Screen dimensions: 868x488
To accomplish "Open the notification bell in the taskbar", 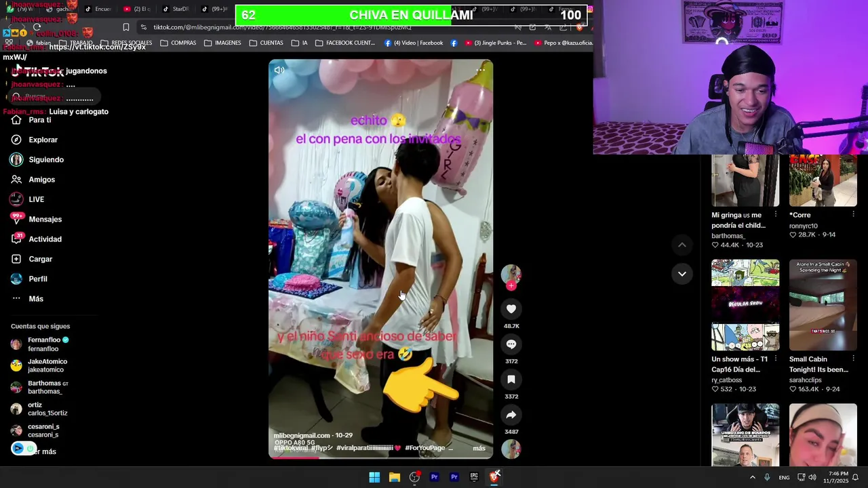I will 855,477.
